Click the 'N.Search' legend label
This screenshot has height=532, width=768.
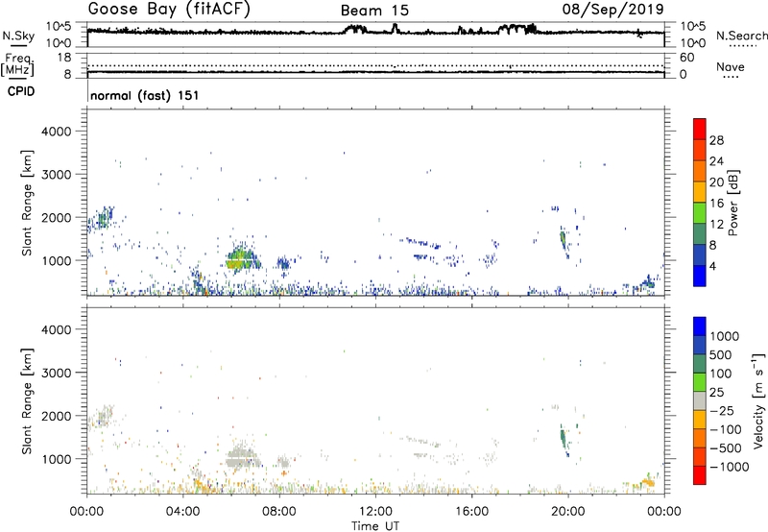point(741,36)
